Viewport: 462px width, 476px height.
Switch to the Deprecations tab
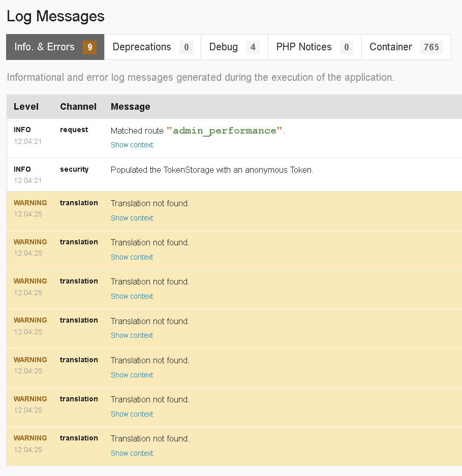pyautogui.click(x=152, y=47)
